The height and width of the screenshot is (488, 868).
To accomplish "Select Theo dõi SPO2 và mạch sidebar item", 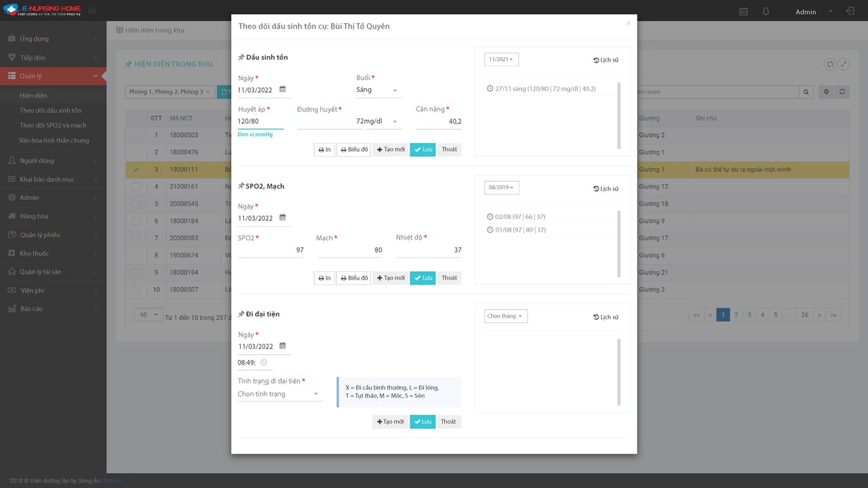I will click(53, 125).
